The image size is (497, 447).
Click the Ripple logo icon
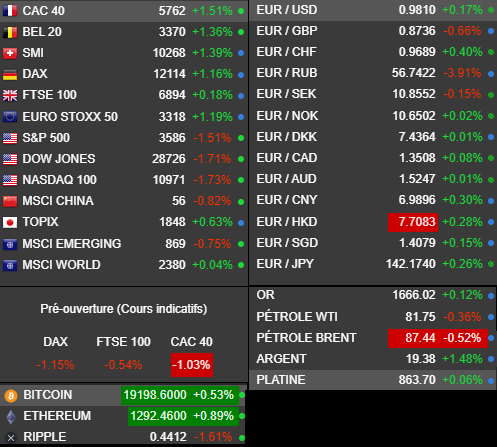click(x=11, y=437)
